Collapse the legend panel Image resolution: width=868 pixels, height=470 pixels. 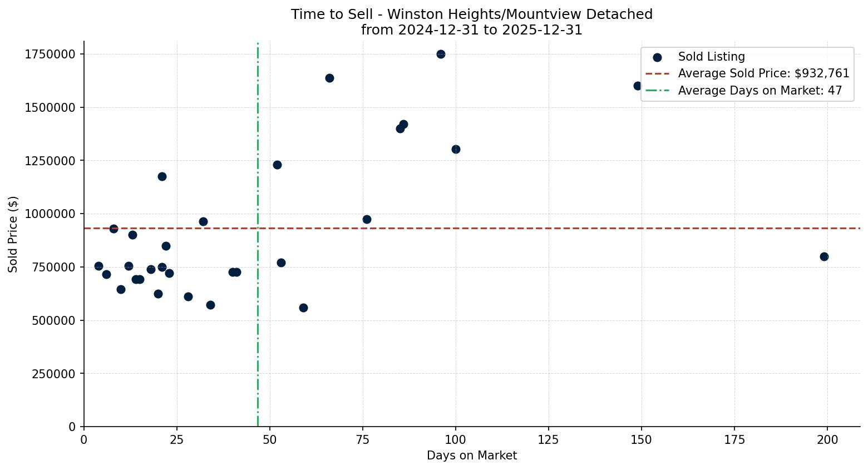click(748, 73)
